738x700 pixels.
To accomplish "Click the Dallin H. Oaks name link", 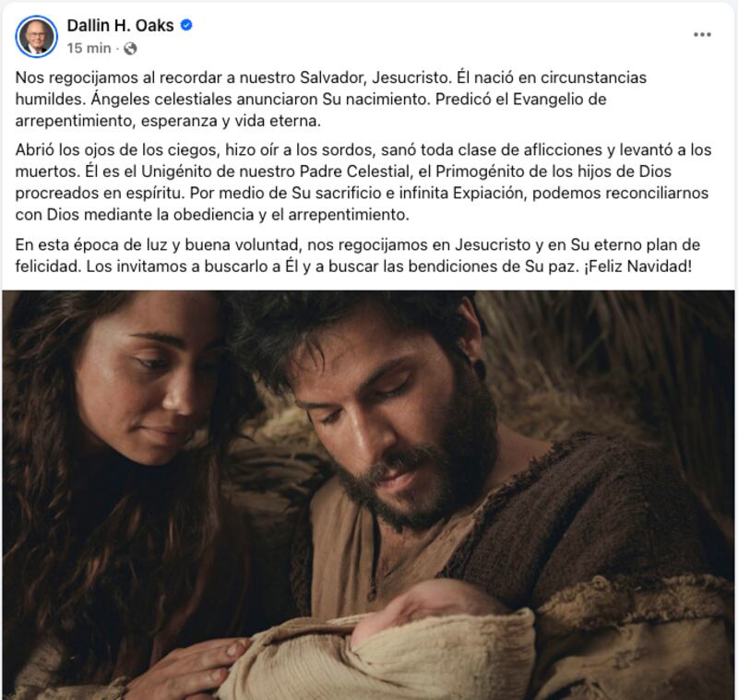I will (120, 26).
